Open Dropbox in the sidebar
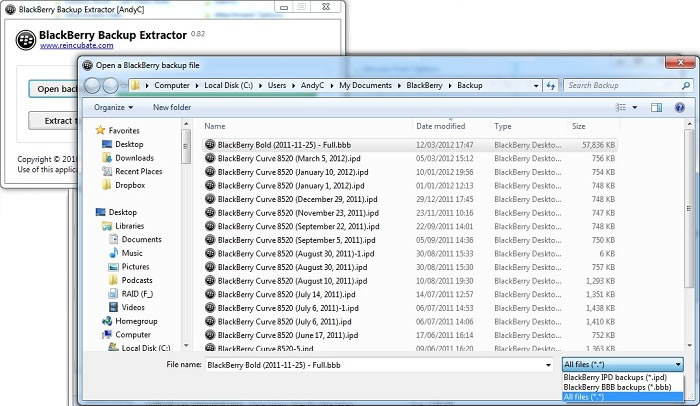700x406 pixels. [130, 185]
